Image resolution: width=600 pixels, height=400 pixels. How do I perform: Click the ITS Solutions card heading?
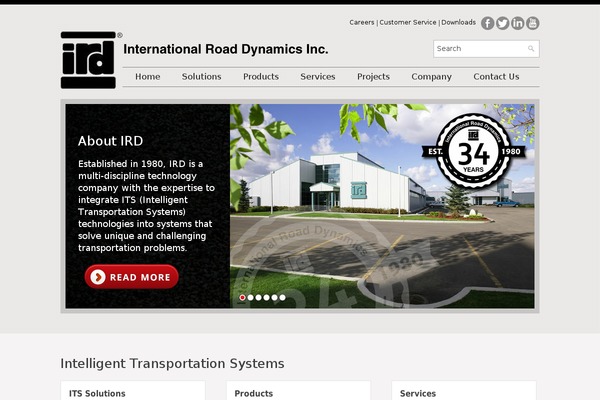tap(97, 393)
